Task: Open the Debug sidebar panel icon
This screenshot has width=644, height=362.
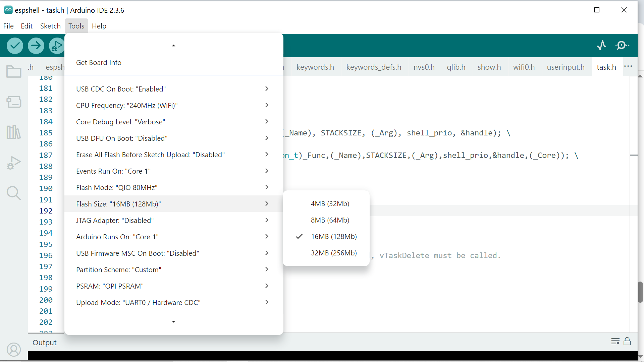Action: (14, 163)
